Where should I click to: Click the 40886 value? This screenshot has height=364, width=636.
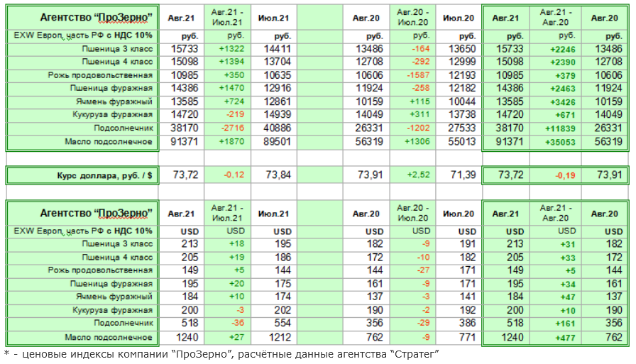[x=277, y=128]
